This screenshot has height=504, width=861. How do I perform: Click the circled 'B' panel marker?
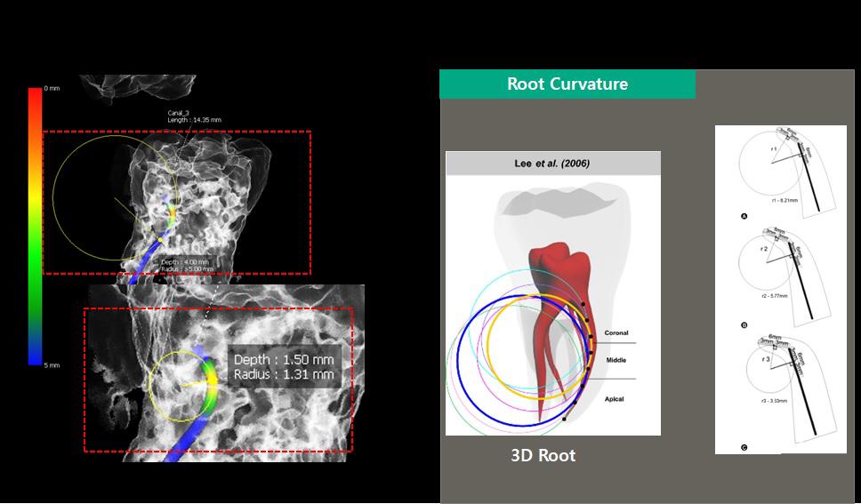pyautogui.click(x=744, y=325)
